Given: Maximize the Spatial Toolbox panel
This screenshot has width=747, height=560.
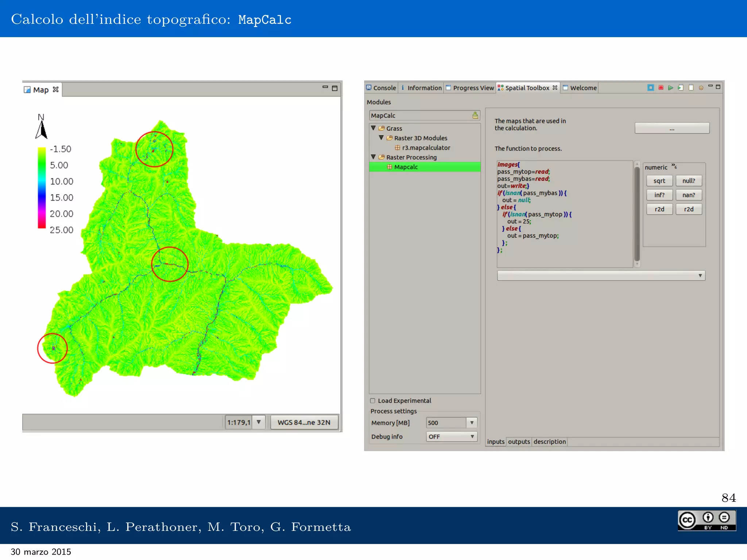Looking at the screenshot, I should 718,87.
